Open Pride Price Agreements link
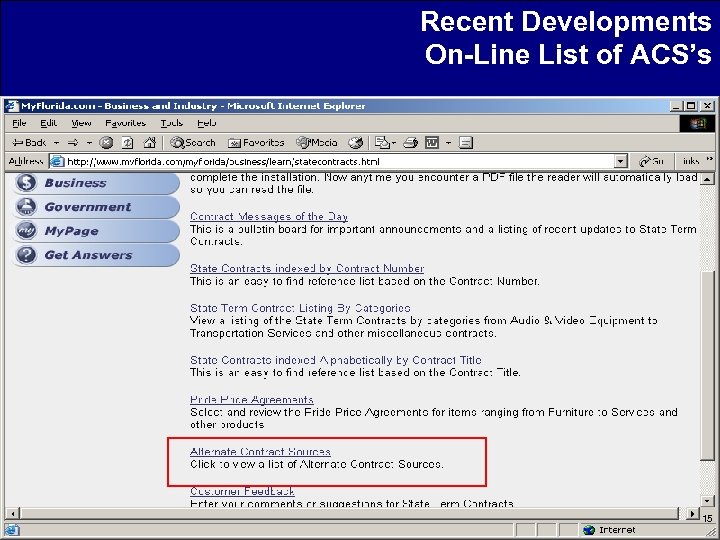This screenshot has height=540, width=720. pyautogui.click(x=252, y=399)
